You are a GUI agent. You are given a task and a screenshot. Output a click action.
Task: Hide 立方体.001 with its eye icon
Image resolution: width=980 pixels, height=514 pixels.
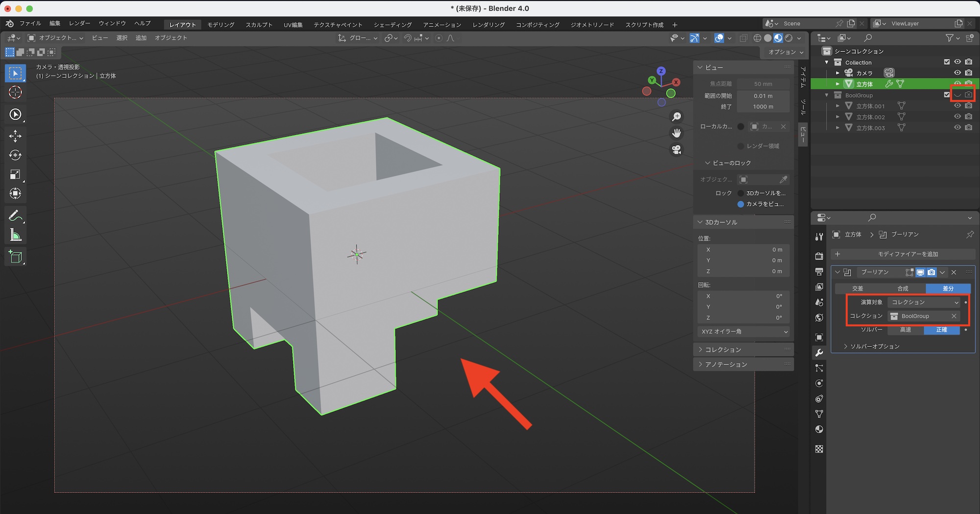tap(957, 106)
